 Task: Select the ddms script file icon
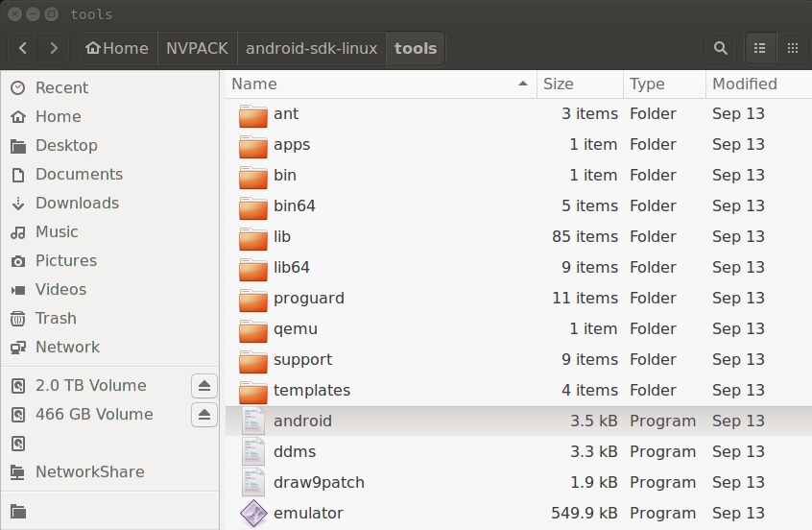[x=253, y=451]
